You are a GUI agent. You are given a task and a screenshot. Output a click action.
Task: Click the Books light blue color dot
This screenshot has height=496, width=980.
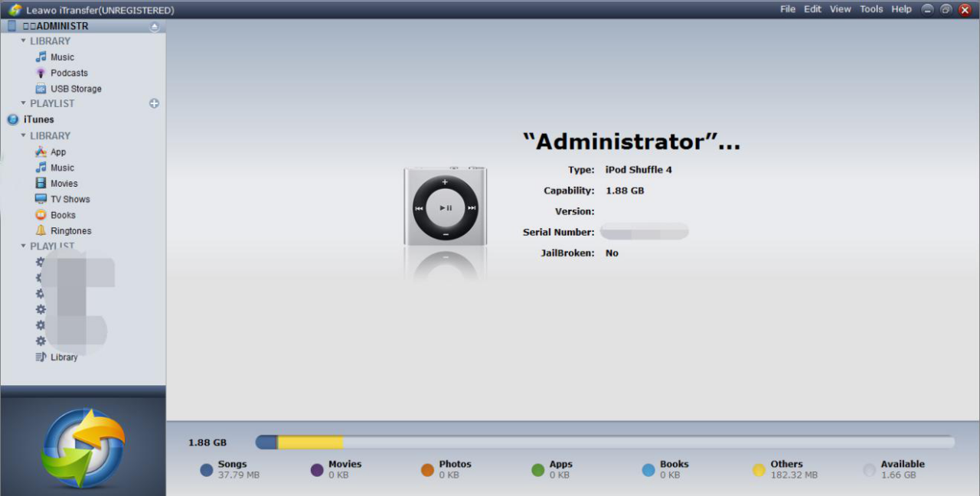coord(648,470)
